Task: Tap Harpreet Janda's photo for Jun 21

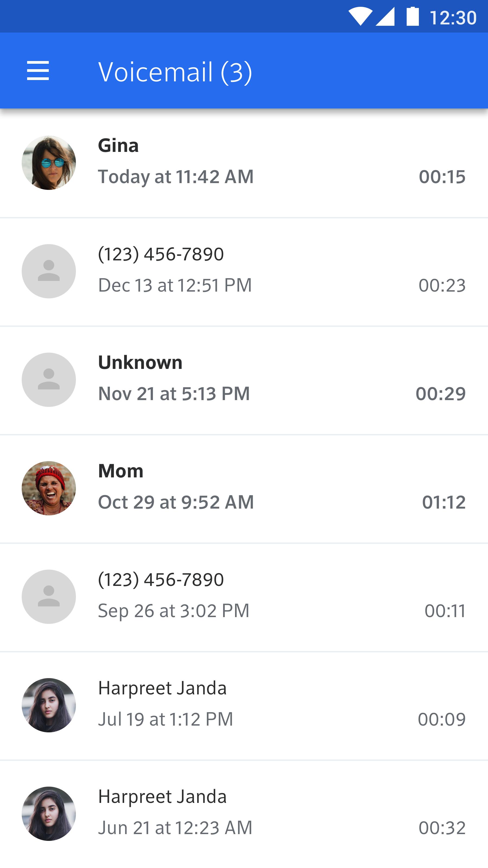Action: (49, 814)
